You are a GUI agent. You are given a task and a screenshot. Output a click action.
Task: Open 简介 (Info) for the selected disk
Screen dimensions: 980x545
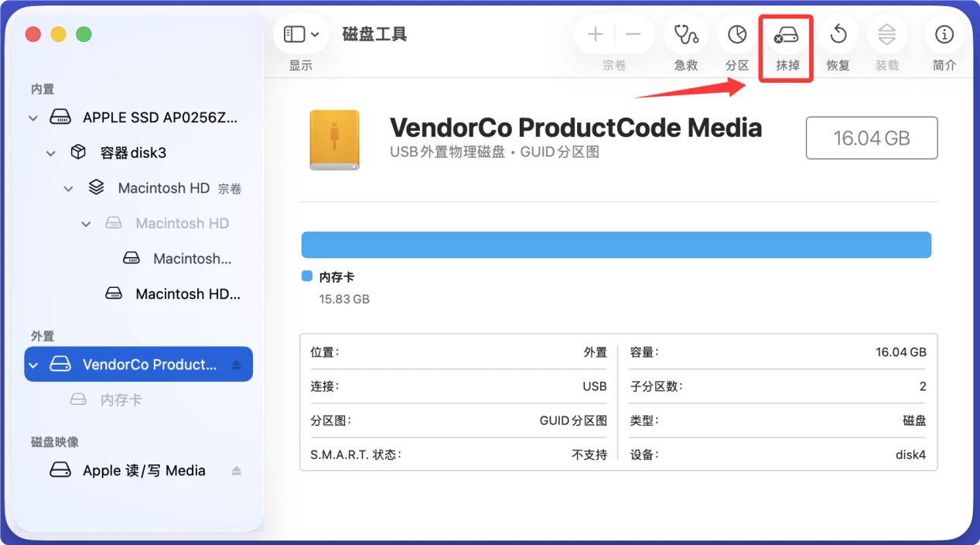944,34
